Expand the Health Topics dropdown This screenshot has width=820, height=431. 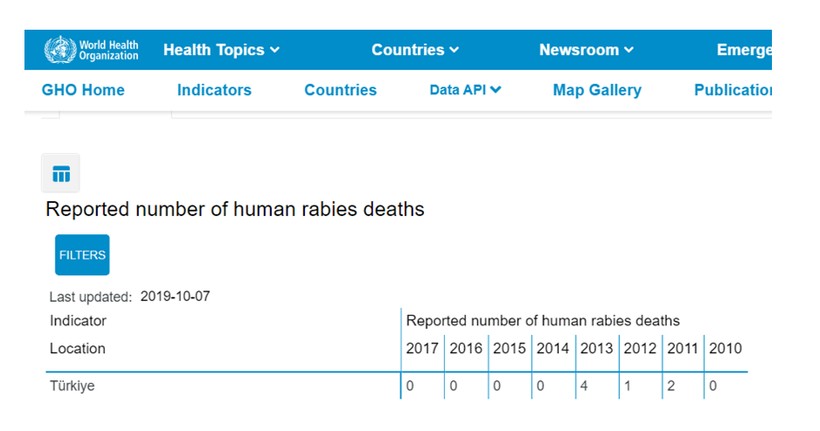[x=221, y=50]
